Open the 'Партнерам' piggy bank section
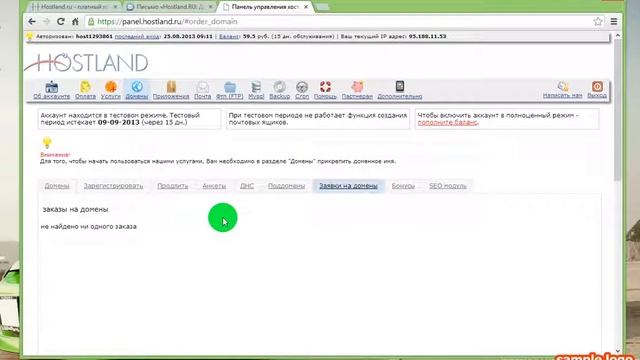This screenshot has height=360, width=640. click(357, 90)
